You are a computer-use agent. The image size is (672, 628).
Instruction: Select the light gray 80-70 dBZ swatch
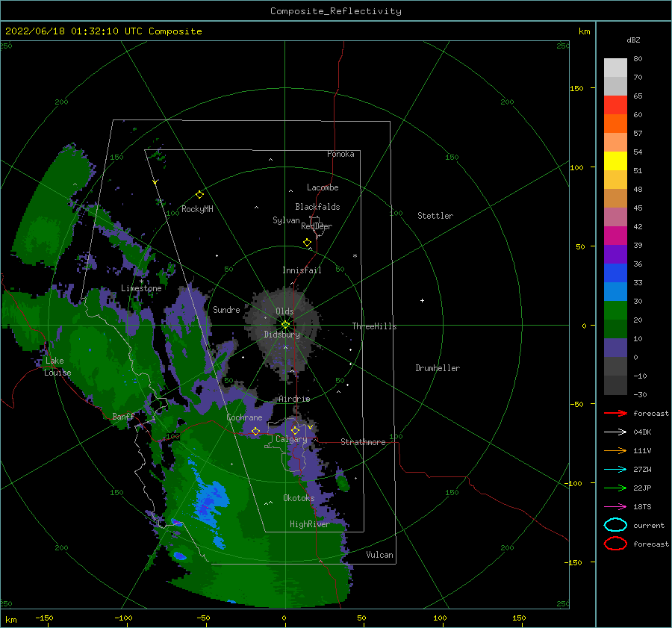pyautogui.click(x=615, y=68)
